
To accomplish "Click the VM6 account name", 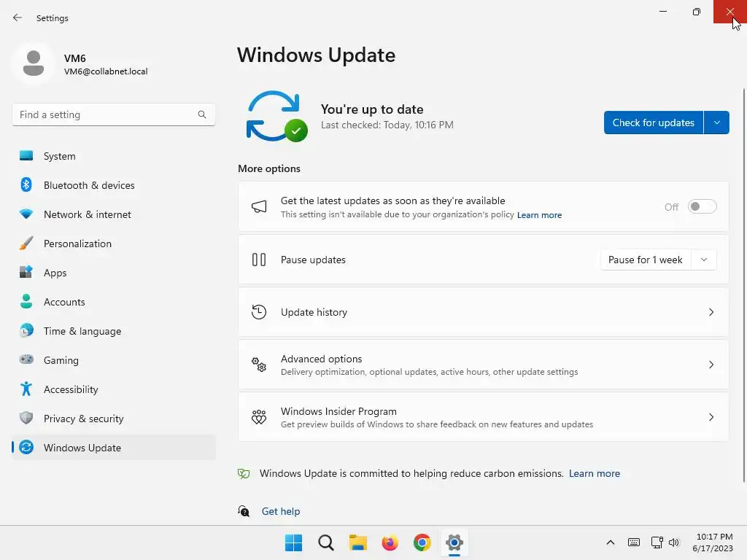I will click(x=75, y=58).
